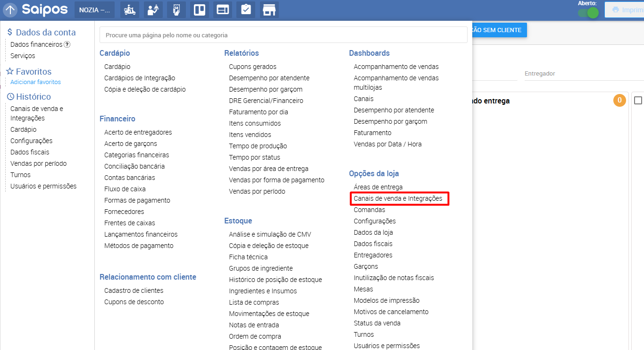The image size is (644, 350).
Task: Open Dados fiscais from Histórico sidebar
Action: (30, 152)
